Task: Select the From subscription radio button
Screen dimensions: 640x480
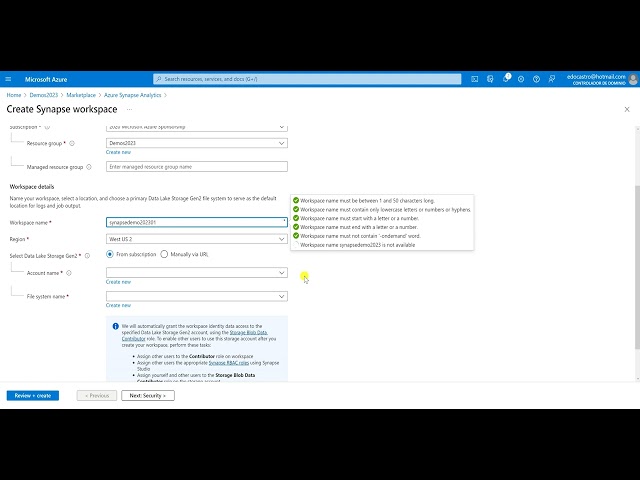Action: 110,254
